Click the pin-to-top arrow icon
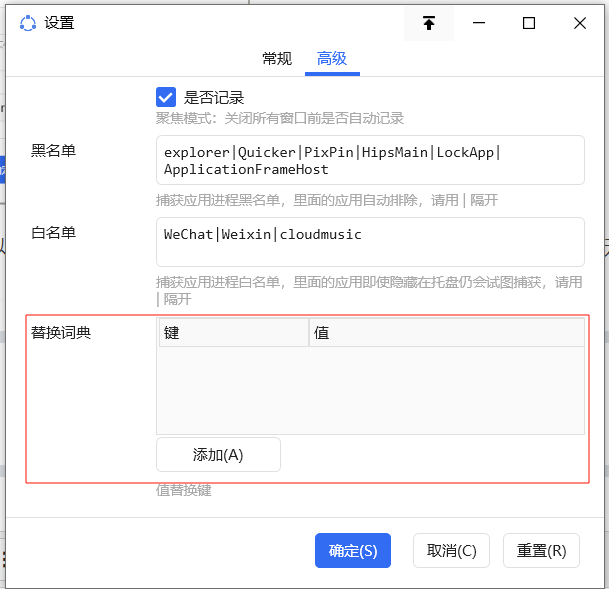This screenshot has height=589, width=609. (x=429, y=23)
